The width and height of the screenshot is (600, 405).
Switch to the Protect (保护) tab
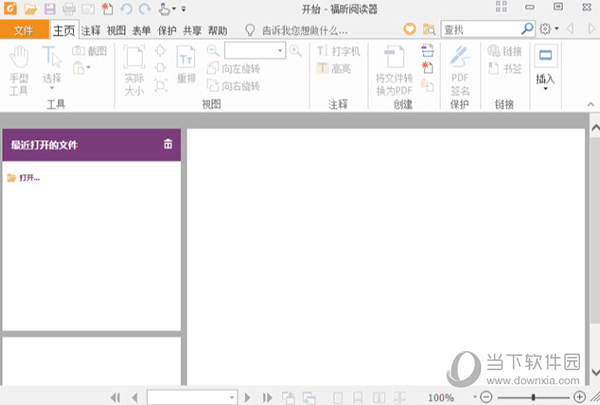click(167, 30)
